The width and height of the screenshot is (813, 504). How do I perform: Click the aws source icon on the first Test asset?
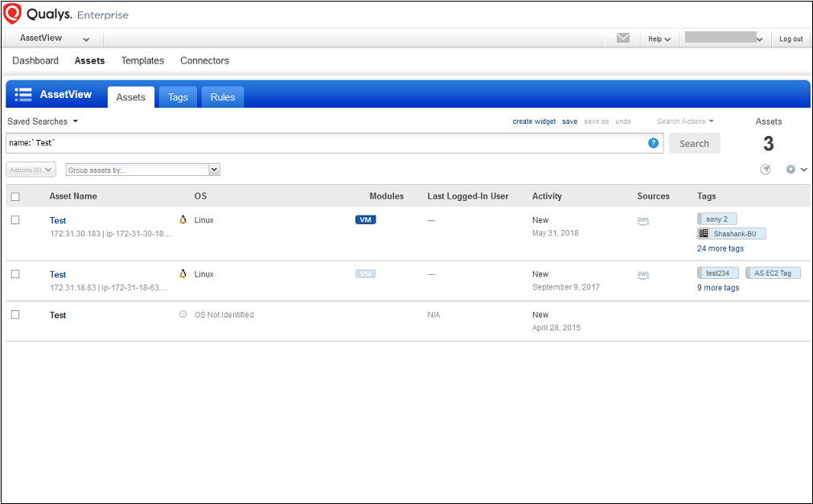(643, 220)
